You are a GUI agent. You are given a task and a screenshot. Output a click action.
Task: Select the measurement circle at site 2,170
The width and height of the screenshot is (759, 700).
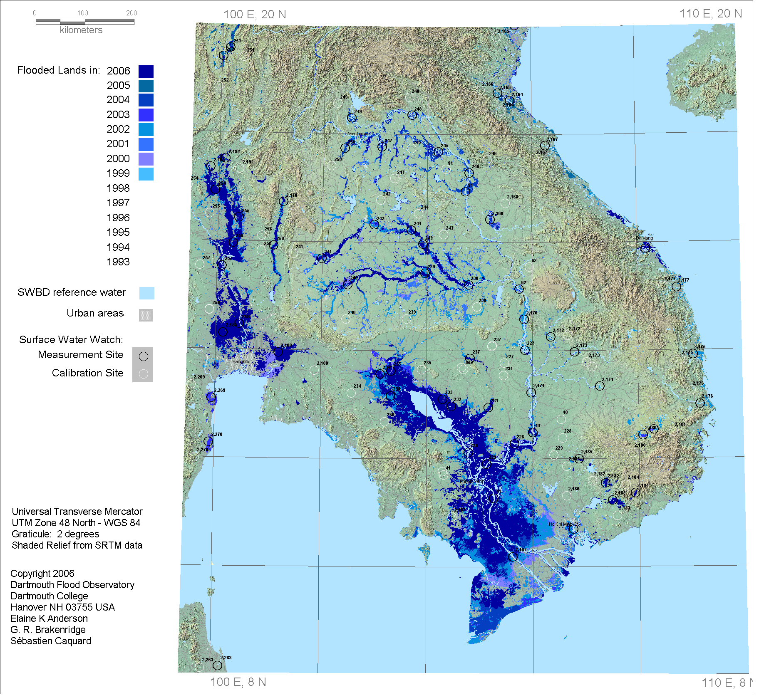coord(524,319)
